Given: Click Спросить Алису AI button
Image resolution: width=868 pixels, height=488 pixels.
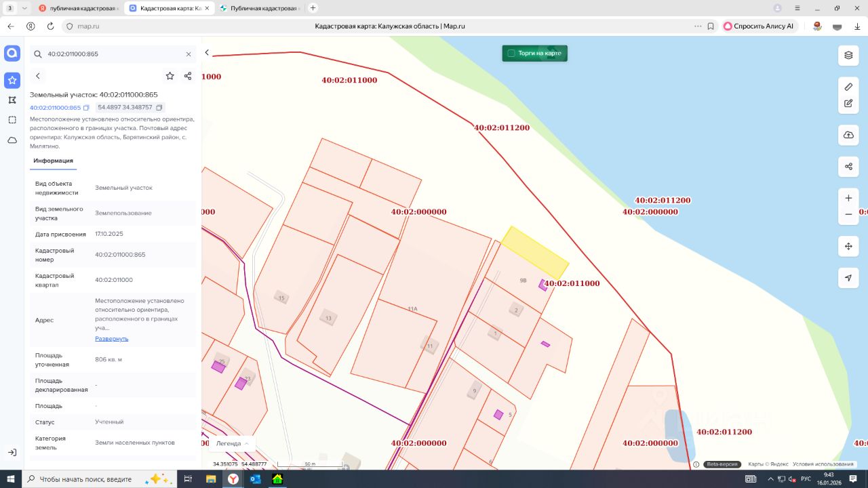Looking at the screenshot, I should (x=758, y=26).
